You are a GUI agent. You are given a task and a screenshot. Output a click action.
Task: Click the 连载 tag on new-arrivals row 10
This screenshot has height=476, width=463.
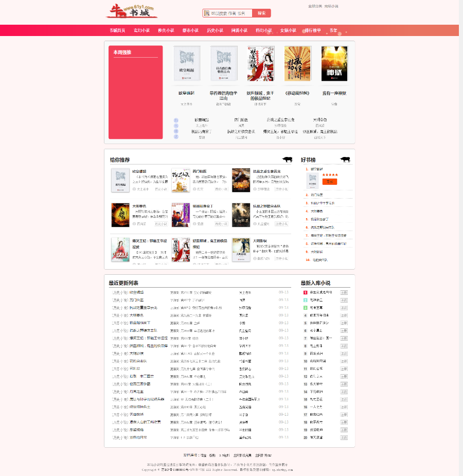point(344,361)
